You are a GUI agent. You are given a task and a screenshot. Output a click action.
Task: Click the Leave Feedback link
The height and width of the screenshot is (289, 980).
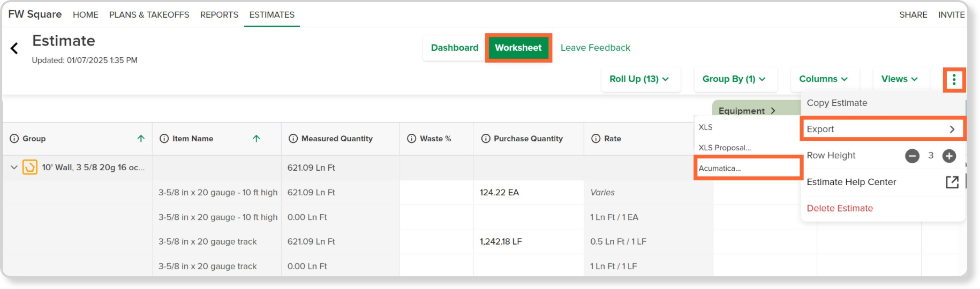click(x=595, y=48)
